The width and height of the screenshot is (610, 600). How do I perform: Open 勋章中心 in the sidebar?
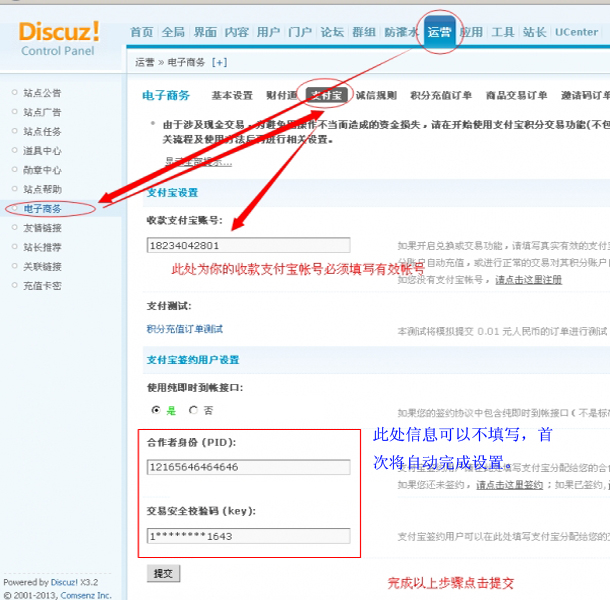pyautogui.click(x=42, y=170)
